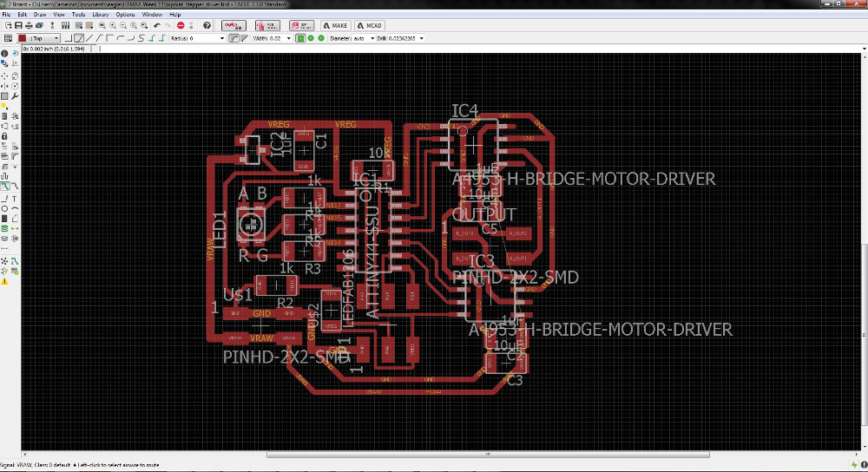Click the Zoom out magnifier
The height and width of the screenshot is (472, 868).
[123, 25]
